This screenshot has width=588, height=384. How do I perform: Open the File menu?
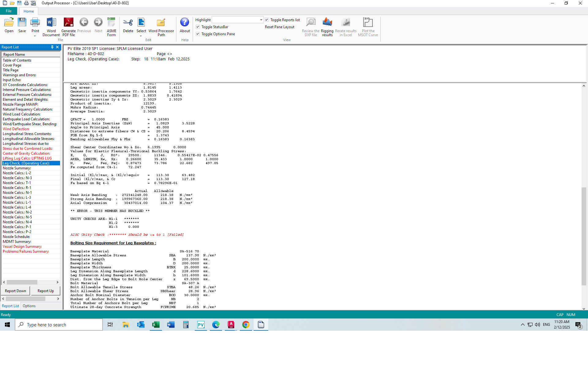tap(9, 11)
